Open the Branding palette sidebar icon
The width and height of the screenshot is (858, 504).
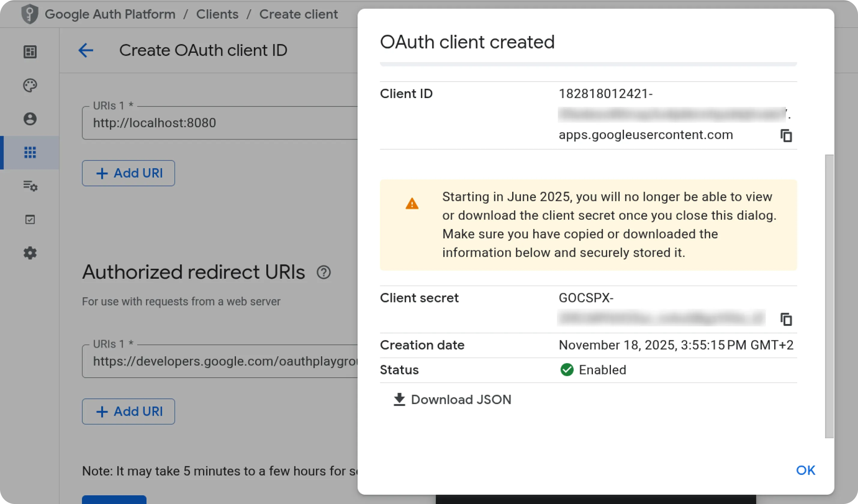click(x=30, y=85)
